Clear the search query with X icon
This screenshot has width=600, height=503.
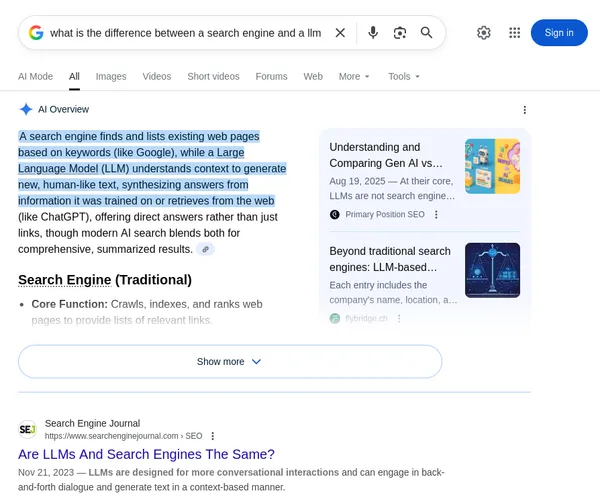(x=340, y=33)
